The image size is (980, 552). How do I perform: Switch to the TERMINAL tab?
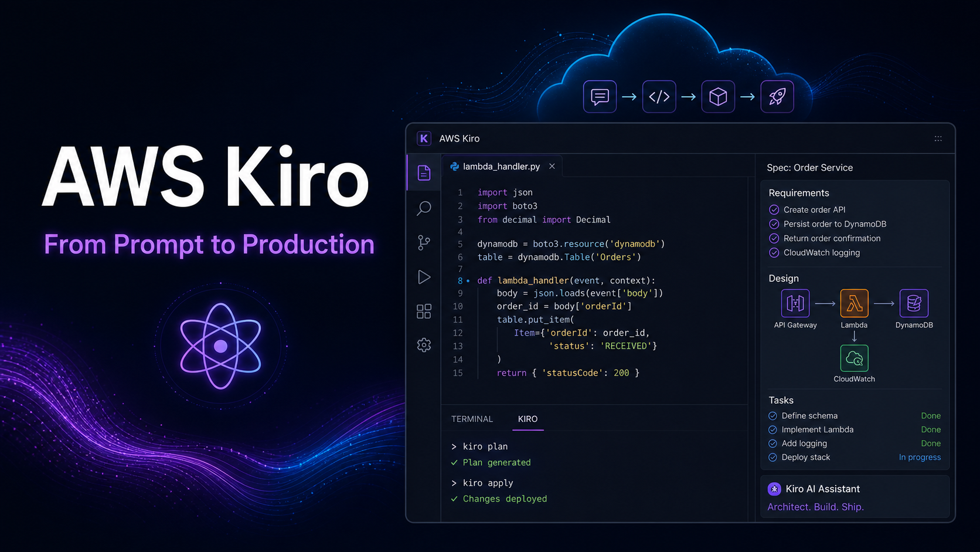(472, 419)
